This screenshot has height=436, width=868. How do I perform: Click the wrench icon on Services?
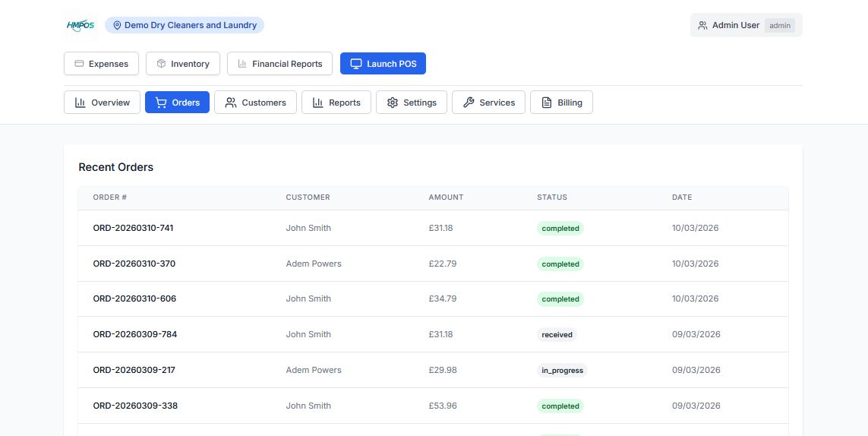click(x=469, y=103)
